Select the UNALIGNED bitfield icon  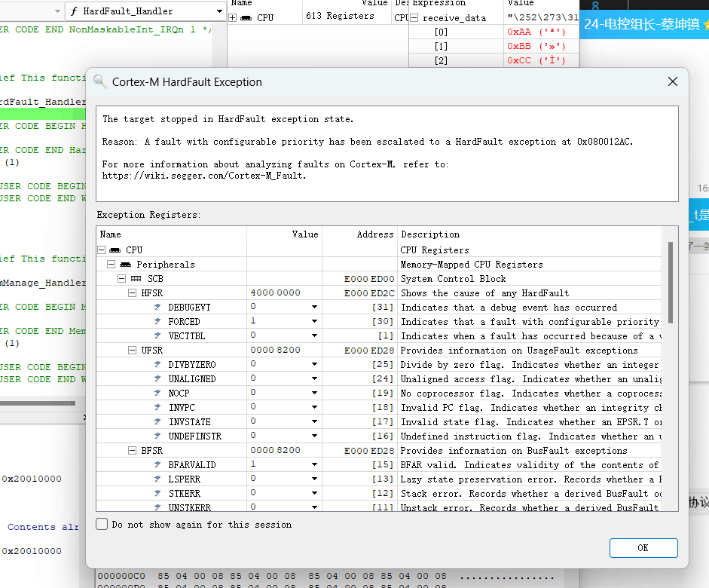pos(157,378)
